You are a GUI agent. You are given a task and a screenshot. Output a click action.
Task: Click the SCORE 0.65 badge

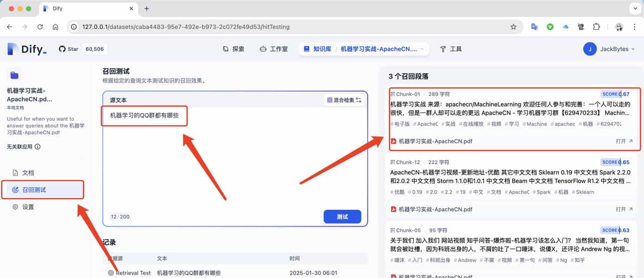(615, 162)
